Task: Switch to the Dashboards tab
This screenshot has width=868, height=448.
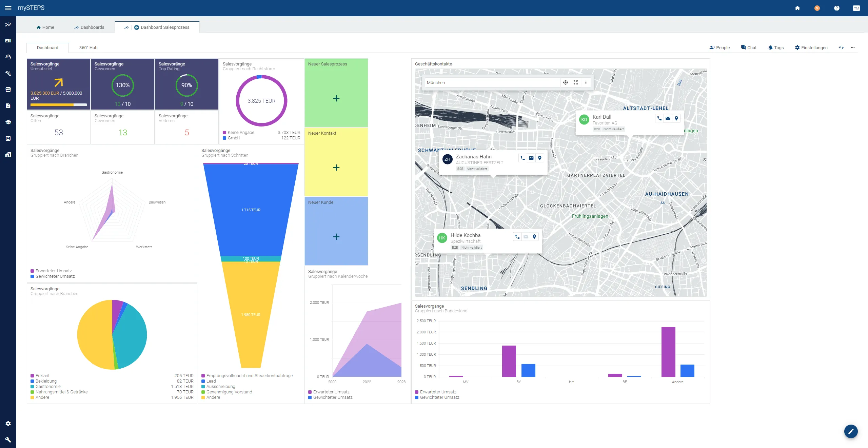Action: [89, 27]
